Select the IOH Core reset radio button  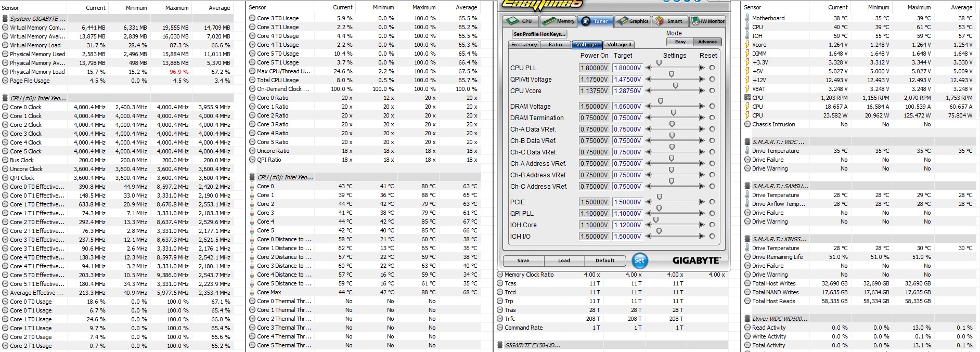pyautogui.click(x=712, y=225)
